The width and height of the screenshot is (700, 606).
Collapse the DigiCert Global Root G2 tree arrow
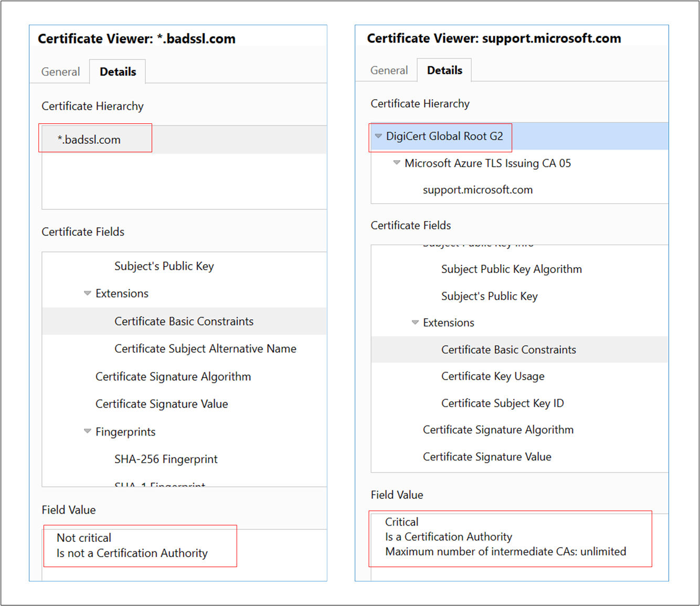pos(379,137)
